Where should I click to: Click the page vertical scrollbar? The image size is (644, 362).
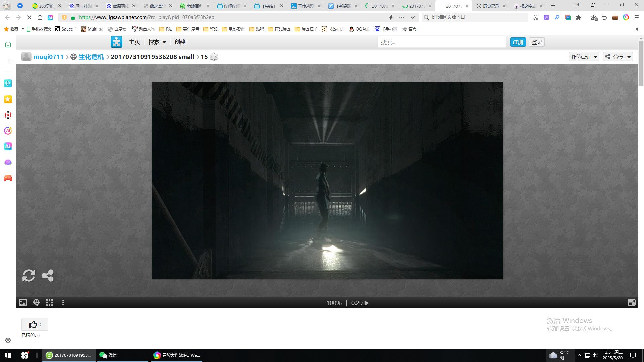641,64
